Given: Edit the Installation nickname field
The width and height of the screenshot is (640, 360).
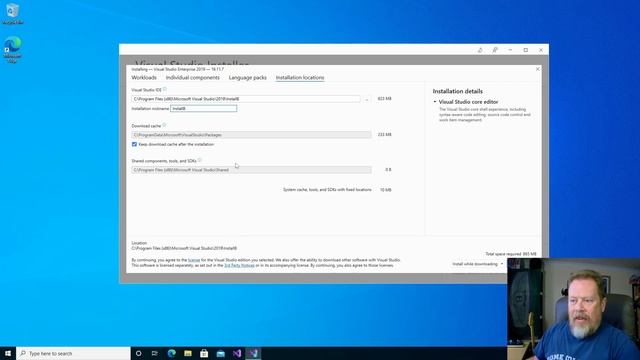Looking at the screenshot, I should coord(203,109).
